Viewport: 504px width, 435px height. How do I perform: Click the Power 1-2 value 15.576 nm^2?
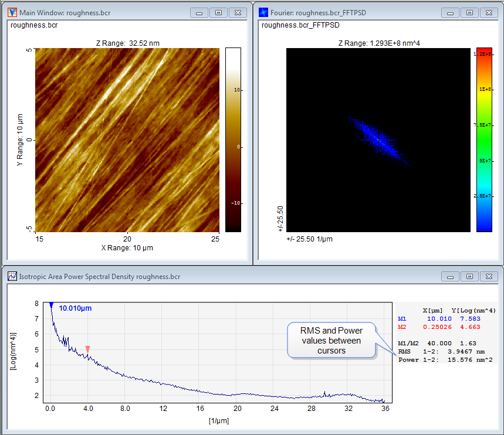pyautogui.click(x=470, y=360)
